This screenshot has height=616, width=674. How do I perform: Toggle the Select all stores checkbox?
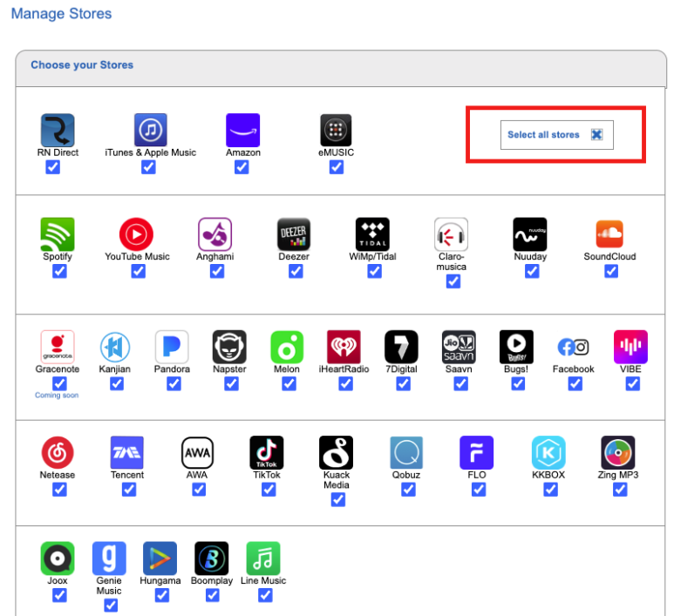tap(596, 134)
